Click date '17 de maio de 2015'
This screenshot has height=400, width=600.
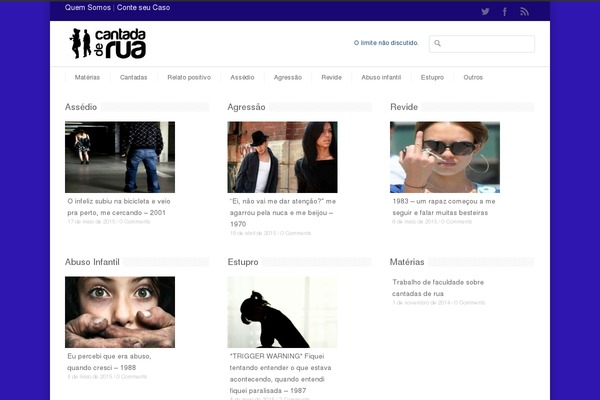click(x=91, y=222)
